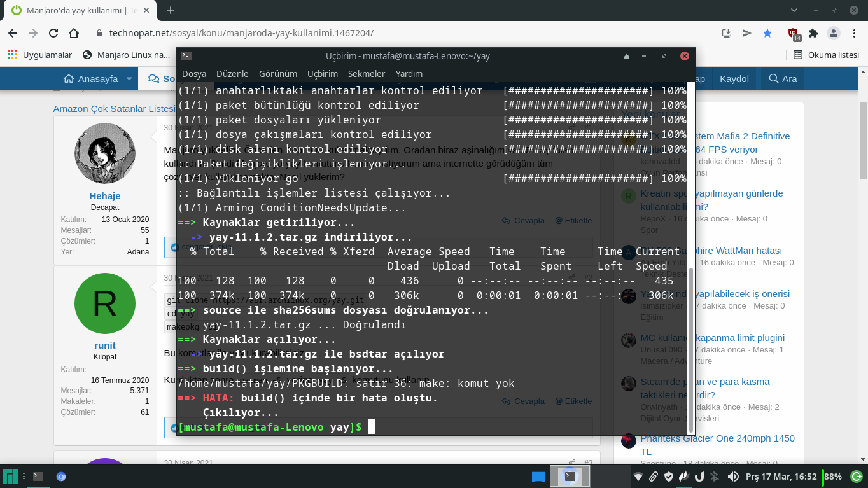Expand the Anasayfa dropdown arrow
The width and height of the screenshot is (868, 488).
(129, 79)
